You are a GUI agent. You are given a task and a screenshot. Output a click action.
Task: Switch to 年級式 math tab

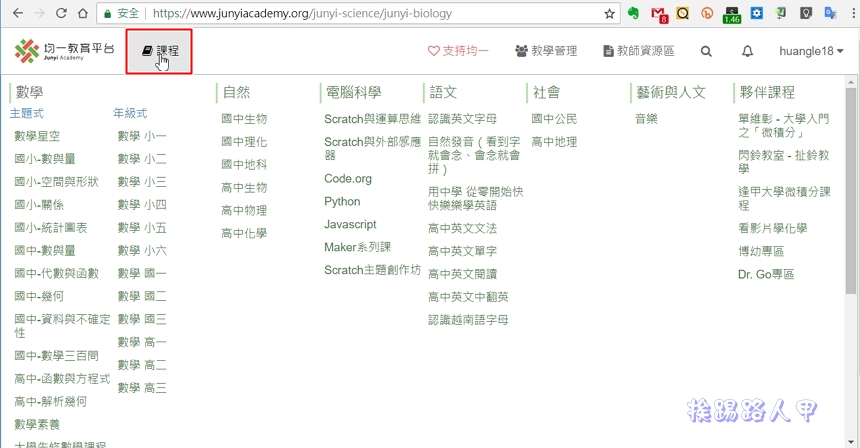(x=130, y=113)
